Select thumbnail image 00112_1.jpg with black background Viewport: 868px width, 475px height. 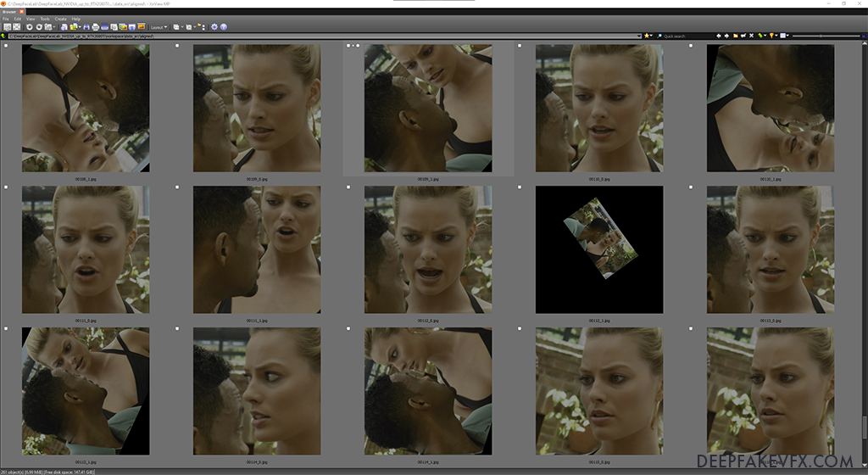599,249
